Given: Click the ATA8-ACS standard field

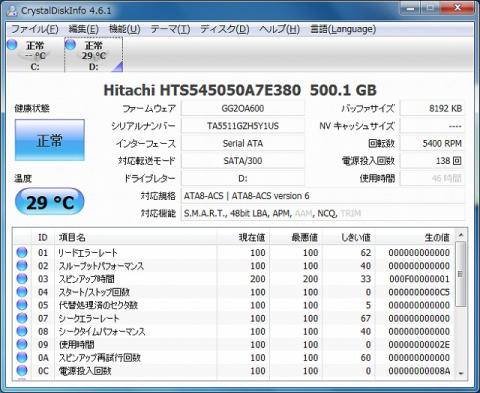Looking at the screenshot, I should tap(323, 196).
